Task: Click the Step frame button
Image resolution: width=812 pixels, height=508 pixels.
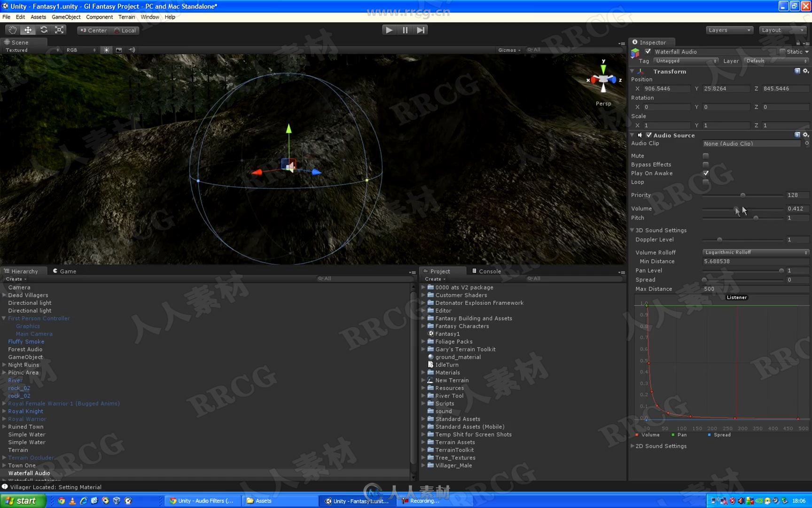Action: pos(421,30)
